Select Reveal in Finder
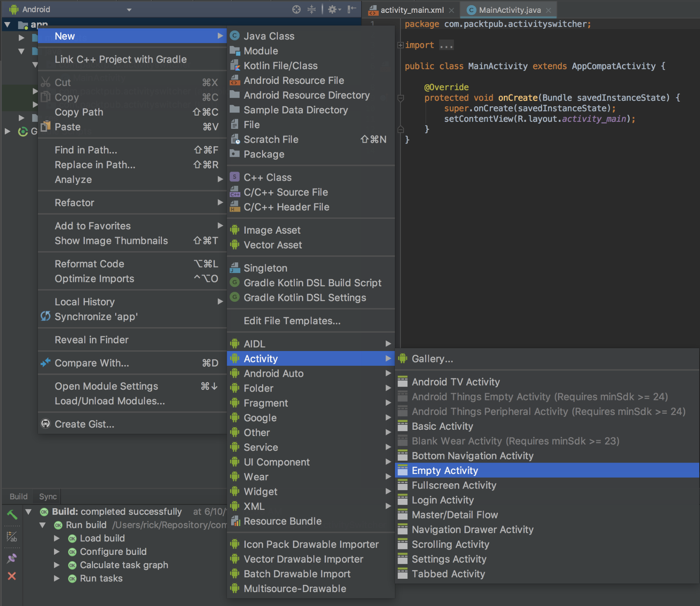 [x=132, y=340]
